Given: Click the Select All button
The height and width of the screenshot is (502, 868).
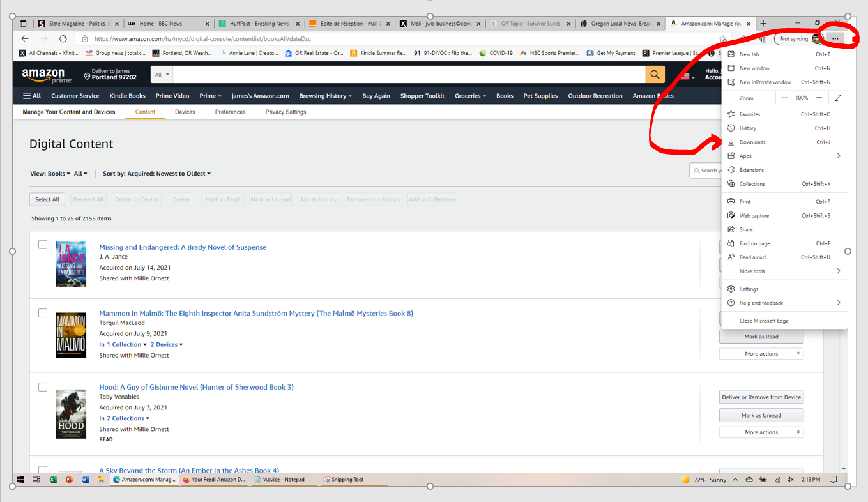Looking at the screenshot, I should tap(47, 199).
